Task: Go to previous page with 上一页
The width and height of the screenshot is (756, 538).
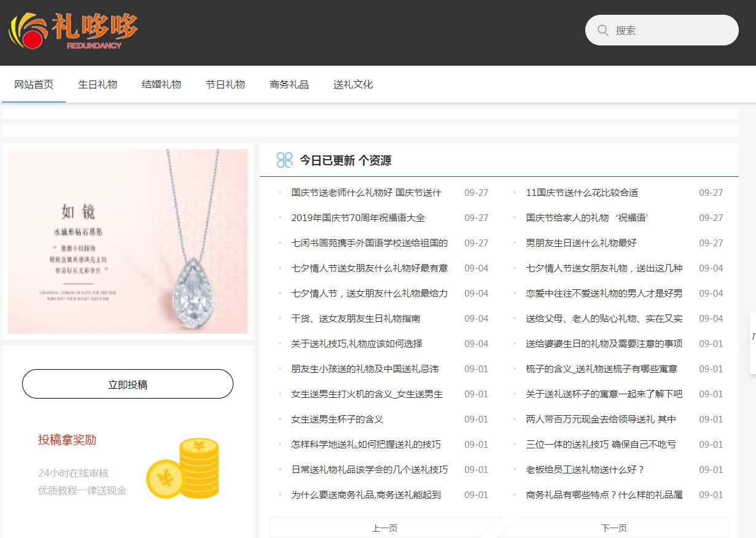Action: (x=384, y=528)
